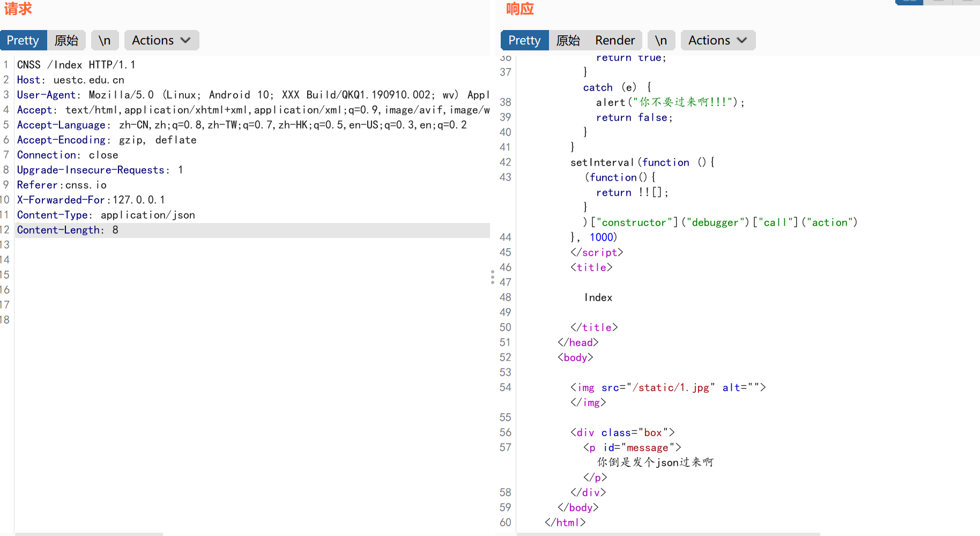Click the alert("你不要过来啊!!!") line
Image resolution: width=980 pixels, height=536 pixels.
670,102
